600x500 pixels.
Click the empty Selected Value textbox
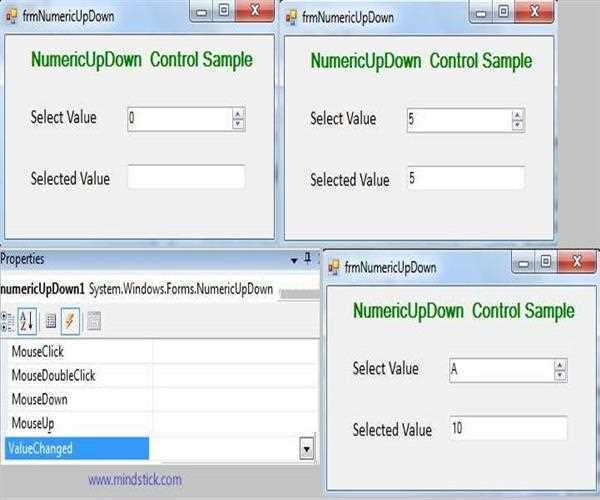[x=186, y=178]
